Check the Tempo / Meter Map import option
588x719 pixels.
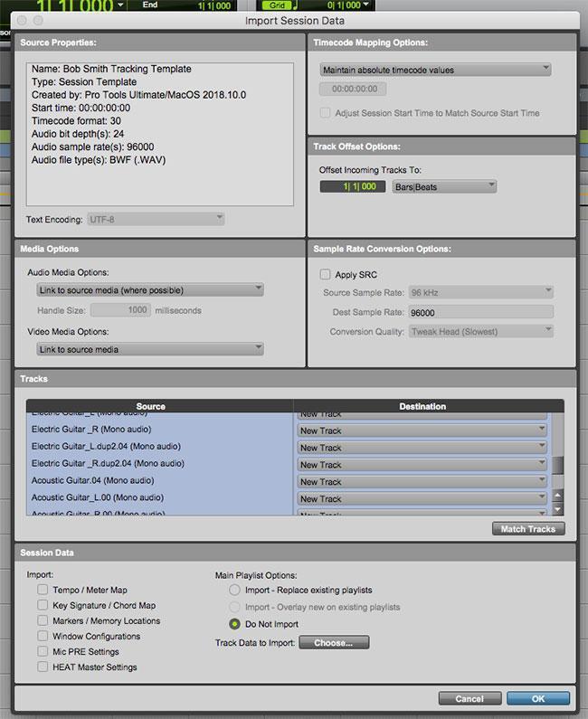pyautogui.click(x=43, y=590)
